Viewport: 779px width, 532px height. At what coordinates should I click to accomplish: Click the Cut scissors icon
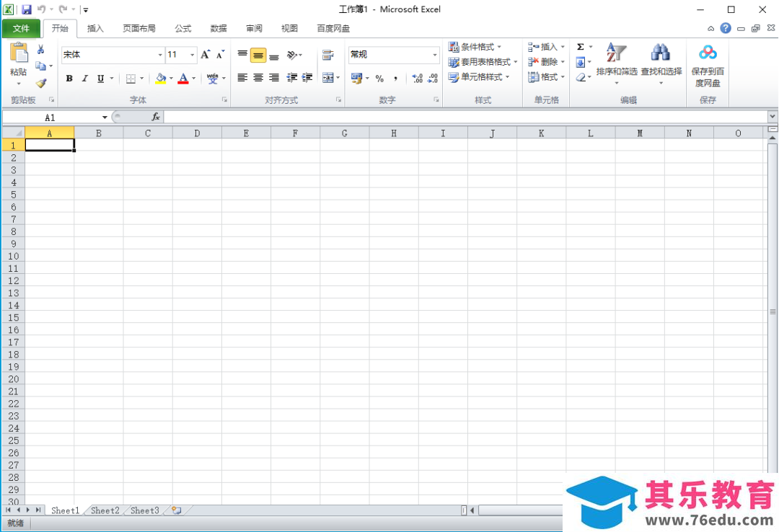tap(40, 49)
